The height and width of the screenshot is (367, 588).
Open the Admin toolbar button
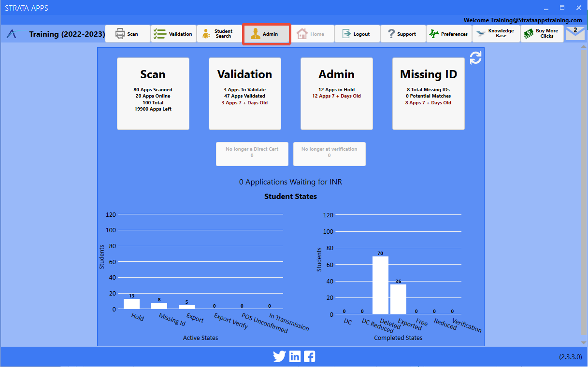pos(266,34)
